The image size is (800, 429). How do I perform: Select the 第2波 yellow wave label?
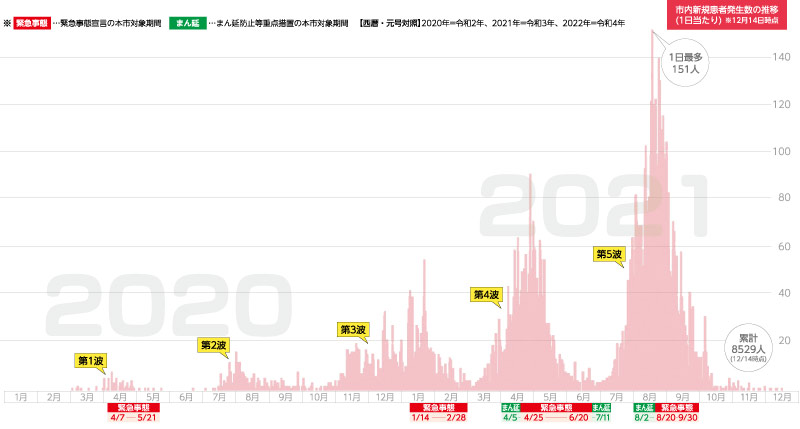[214, 345]
